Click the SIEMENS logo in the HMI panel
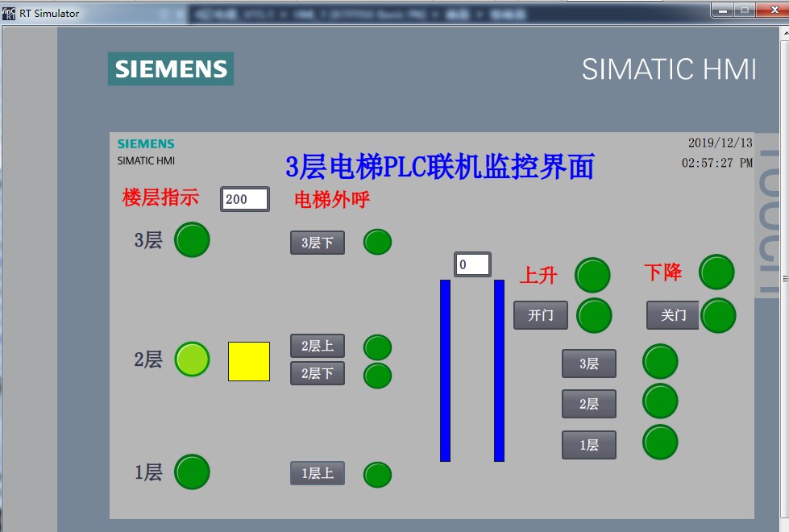Screen dimensions: 789x532 tap(145, 142)
